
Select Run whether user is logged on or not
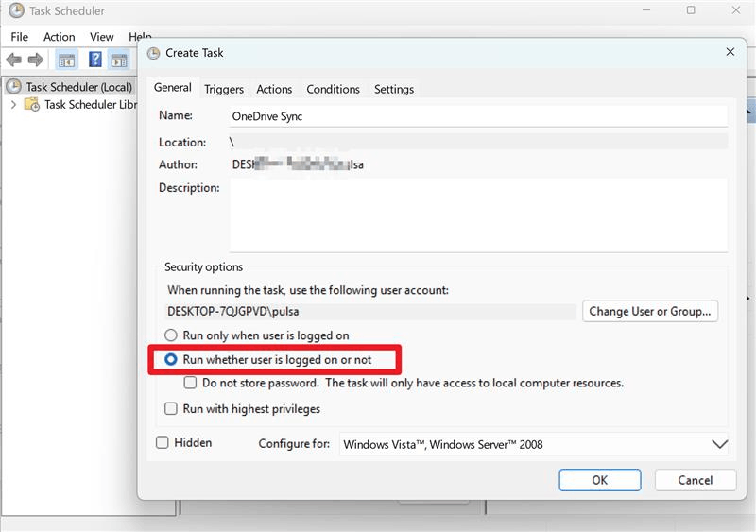pos(171,359)
